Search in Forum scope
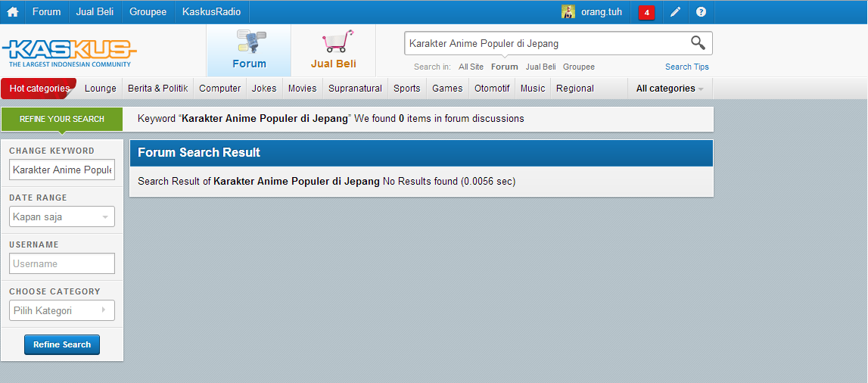868x383 pixels. (504, 67)
